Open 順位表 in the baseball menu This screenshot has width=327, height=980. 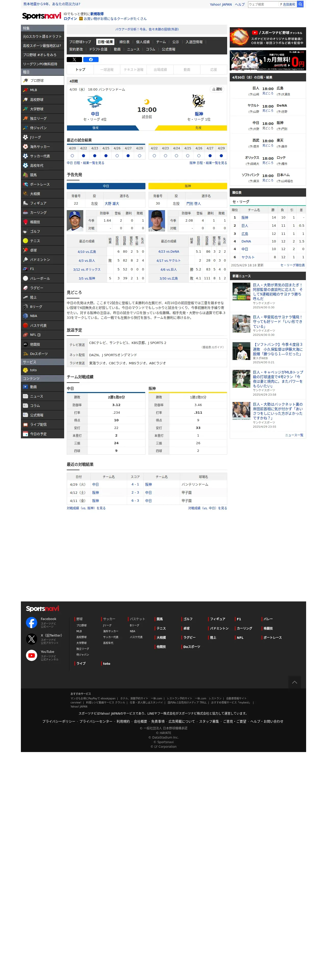tap(125, 42)
